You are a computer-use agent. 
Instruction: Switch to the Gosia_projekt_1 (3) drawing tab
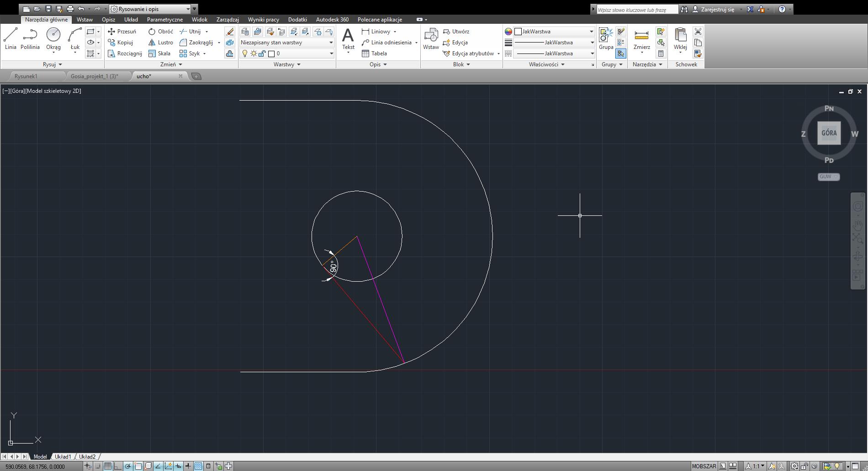95,76
